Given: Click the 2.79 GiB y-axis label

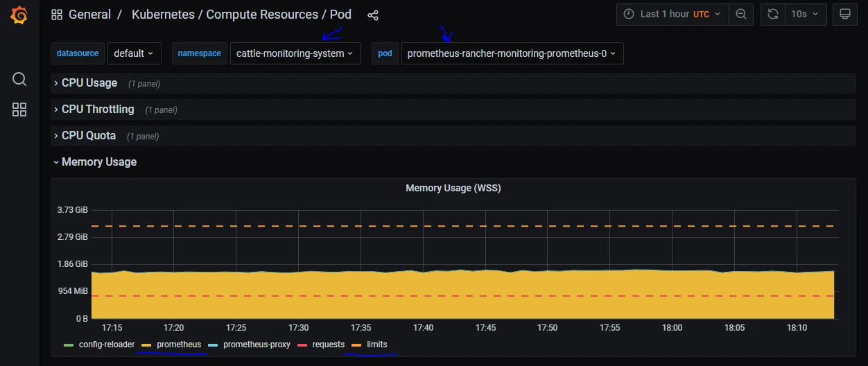Looking at the screenshot, I should pos(72,237).
